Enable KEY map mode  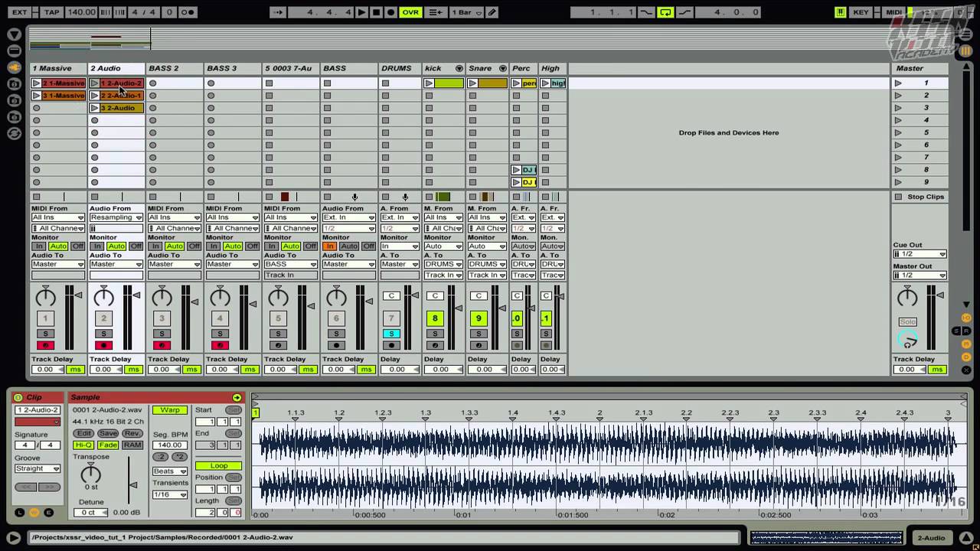[861, 12]
